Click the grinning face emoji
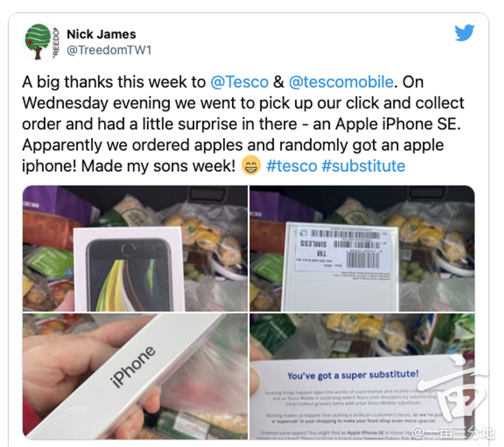 click(x=251, y=165)
